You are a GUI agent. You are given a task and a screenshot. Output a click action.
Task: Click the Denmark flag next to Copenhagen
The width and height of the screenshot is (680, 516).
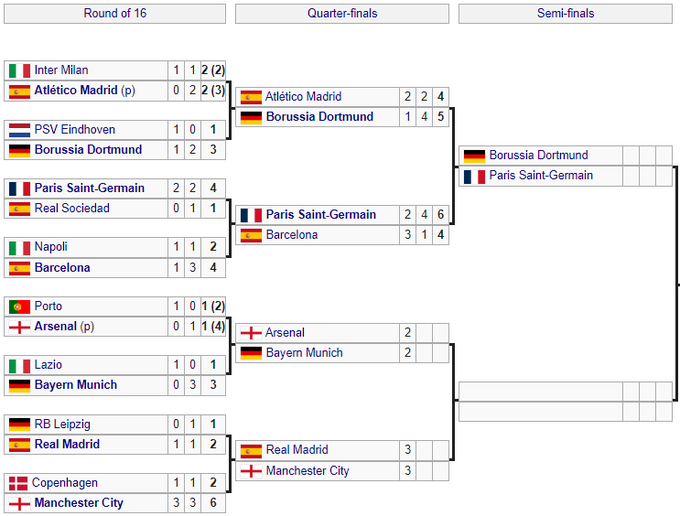coord(18,483)
